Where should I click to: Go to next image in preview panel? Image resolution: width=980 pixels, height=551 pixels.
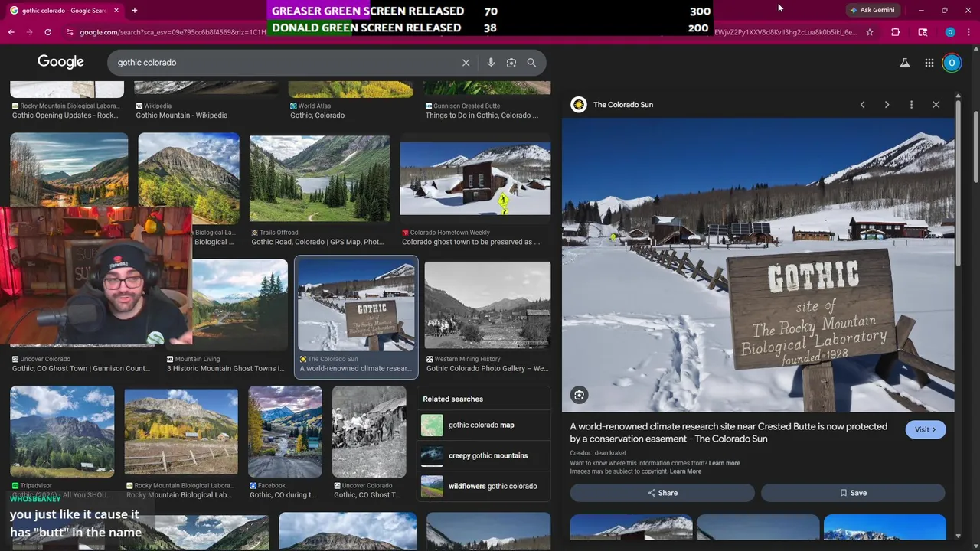click(x=887, y=104)
